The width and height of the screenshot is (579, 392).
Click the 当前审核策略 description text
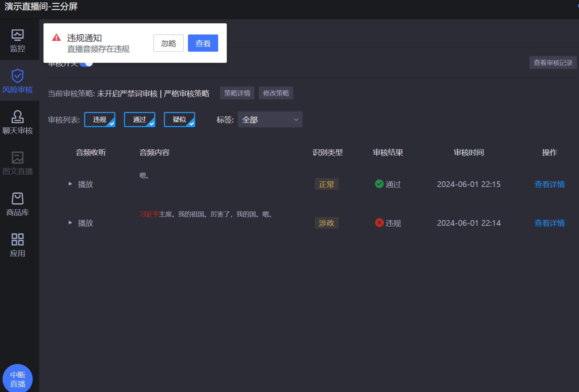[129, 94]
